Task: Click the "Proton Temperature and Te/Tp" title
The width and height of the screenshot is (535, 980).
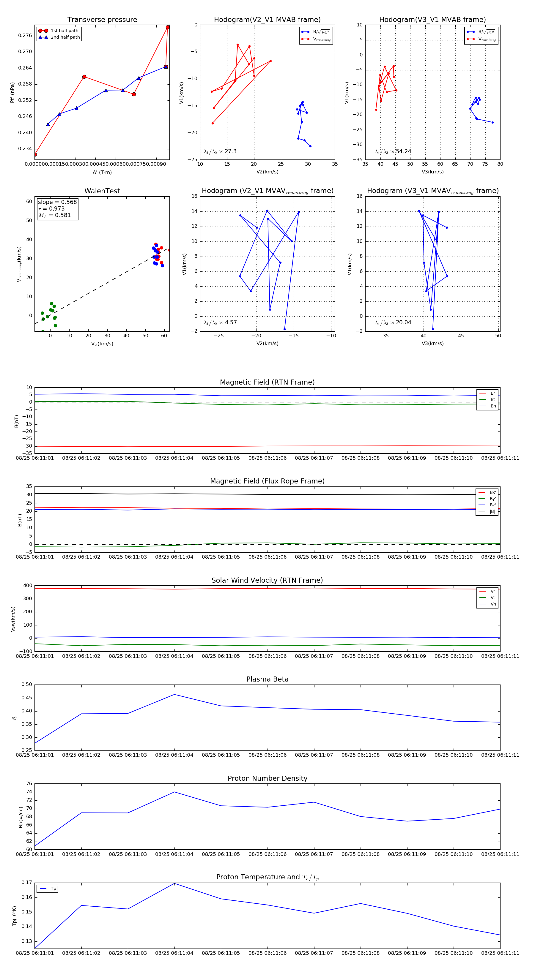Action: pos(267,877)
